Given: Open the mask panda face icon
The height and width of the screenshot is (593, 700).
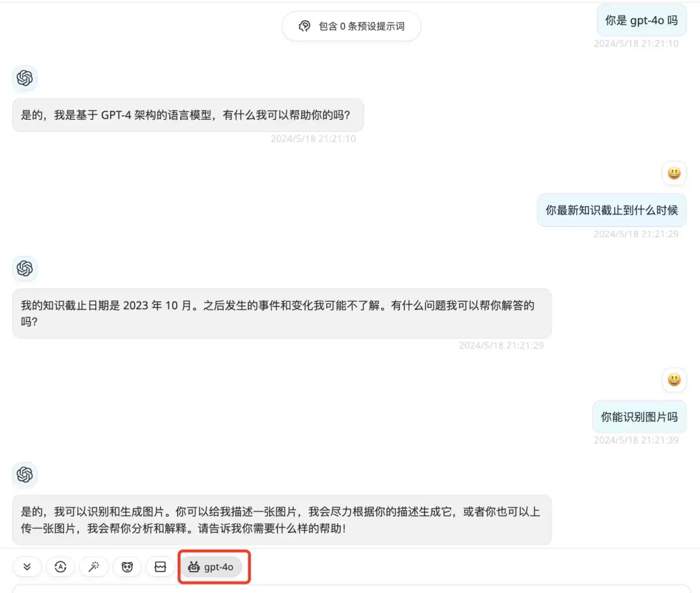Looking at the screenshot, I should (127, 567).
